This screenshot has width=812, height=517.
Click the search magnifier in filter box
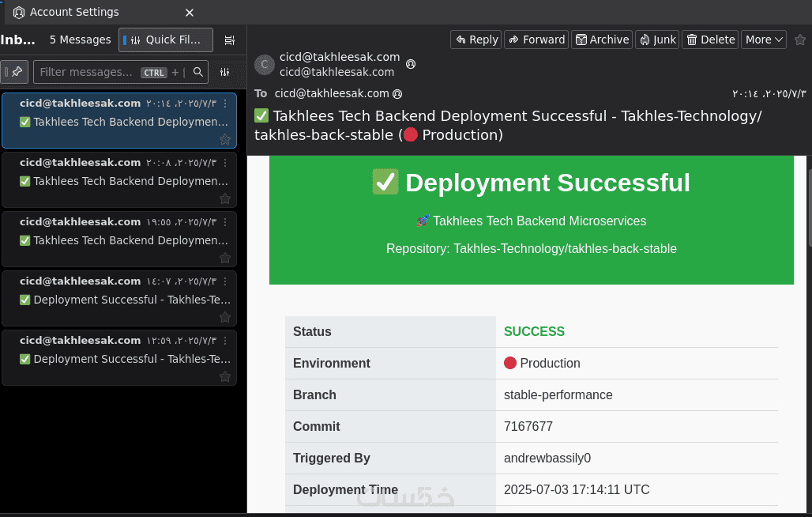(x=198, y=72)
